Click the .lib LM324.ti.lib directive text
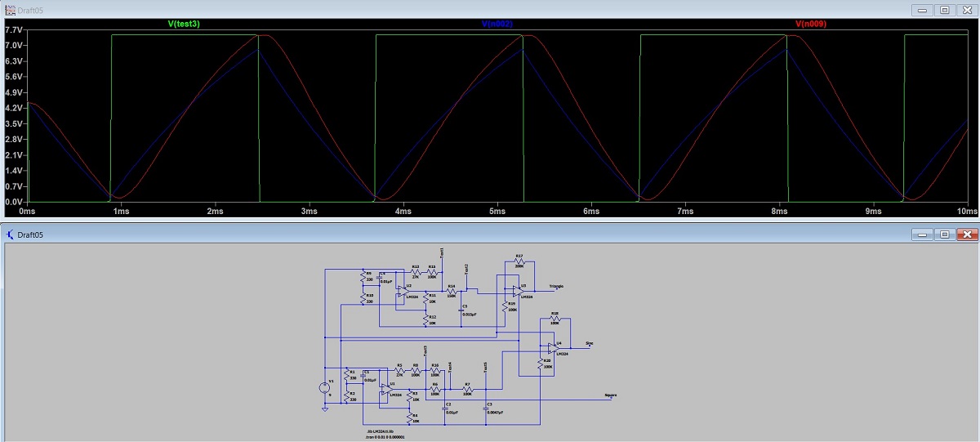Screen dimensions: 980x442 pyautogui.click(x=381, y=431)
